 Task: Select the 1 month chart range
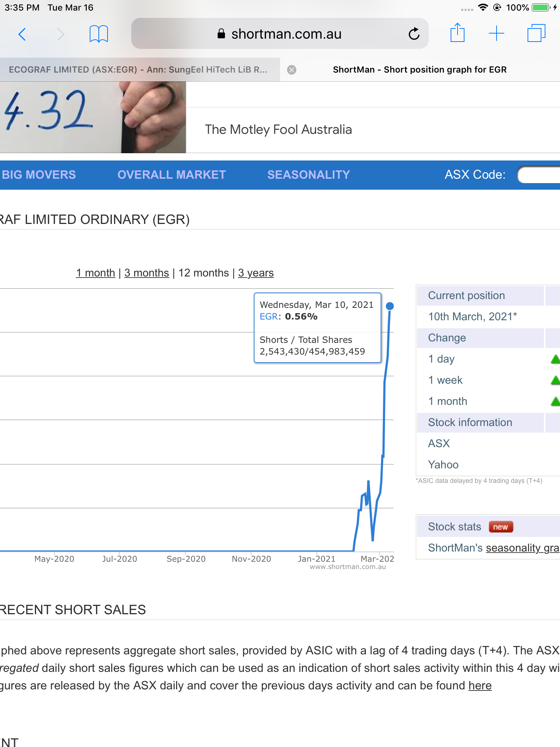click(x=96, y=273)
